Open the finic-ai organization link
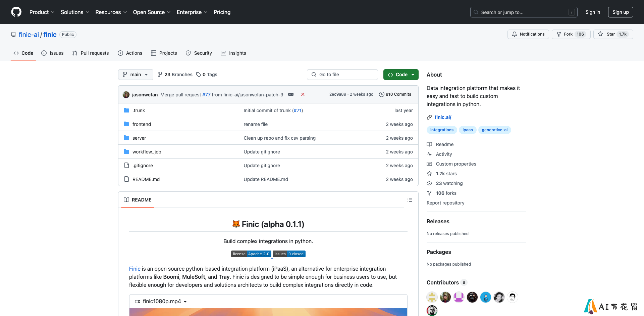 (x=29, y=35)
